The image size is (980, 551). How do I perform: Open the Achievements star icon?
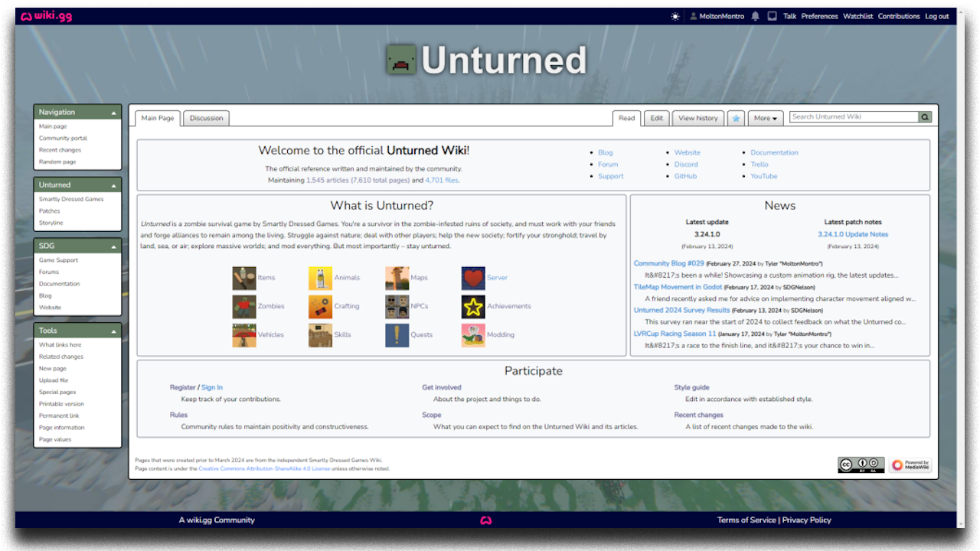[x=473, y=306]
